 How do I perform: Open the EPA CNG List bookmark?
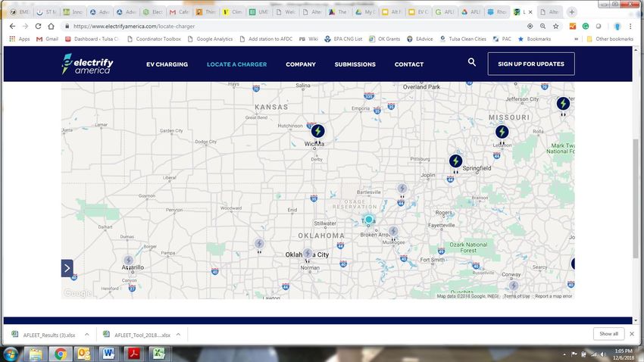point(343,39)
